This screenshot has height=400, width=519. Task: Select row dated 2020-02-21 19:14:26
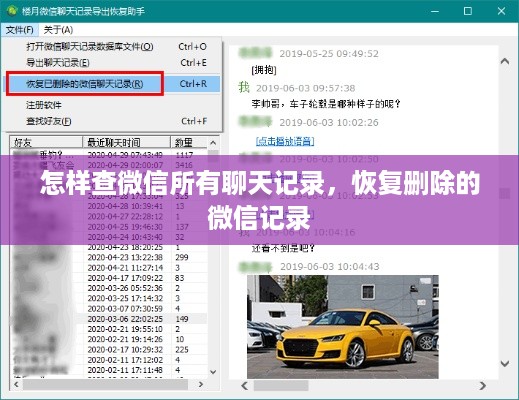coord(109,339)
